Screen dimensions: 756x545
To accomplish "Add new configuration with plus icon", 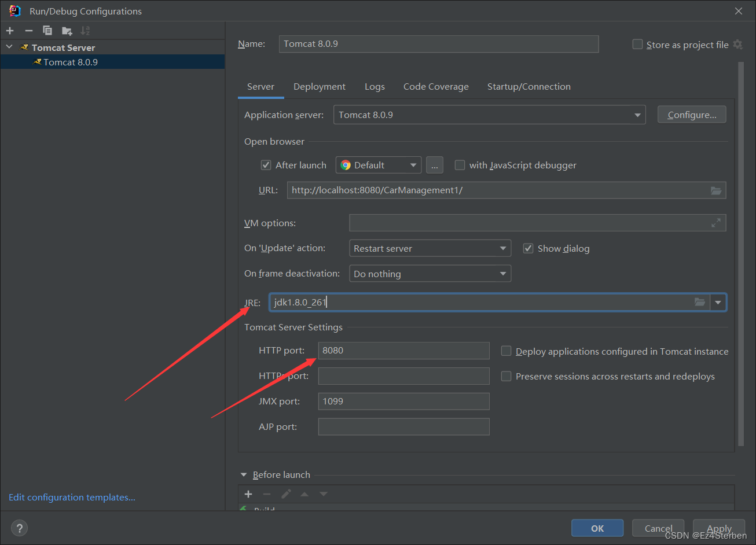I will 10,31.
